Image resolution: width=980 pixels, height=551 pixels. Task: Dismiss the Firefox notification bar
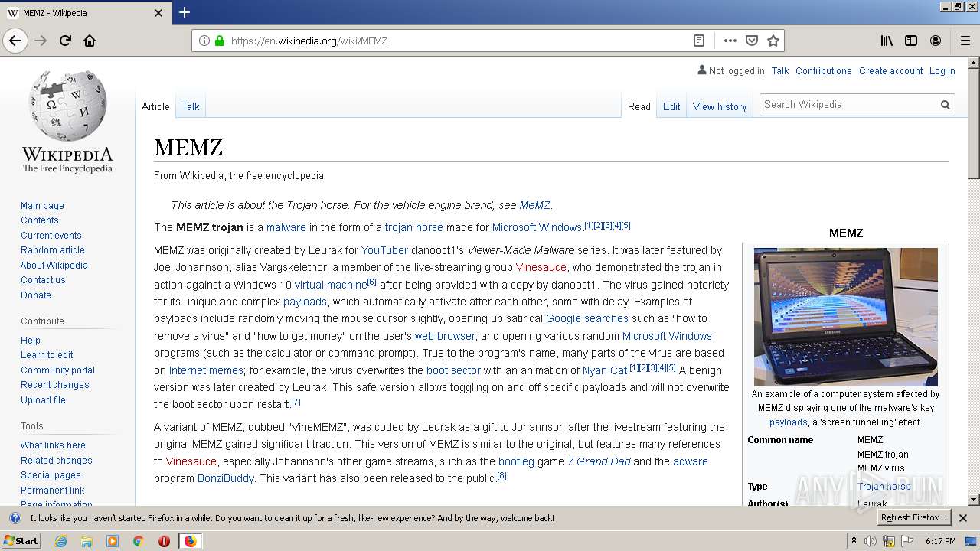pyautogui.click(x=963, y=518)
